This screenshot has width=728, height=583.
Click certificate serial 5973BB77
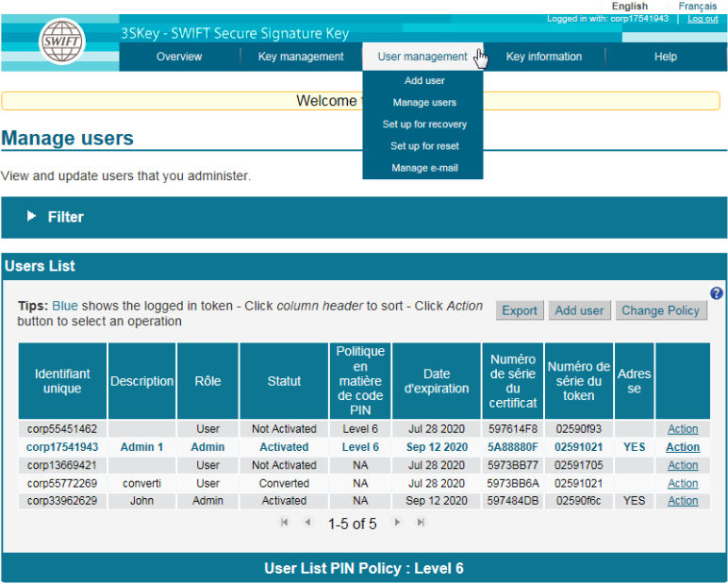pos(513,465)
